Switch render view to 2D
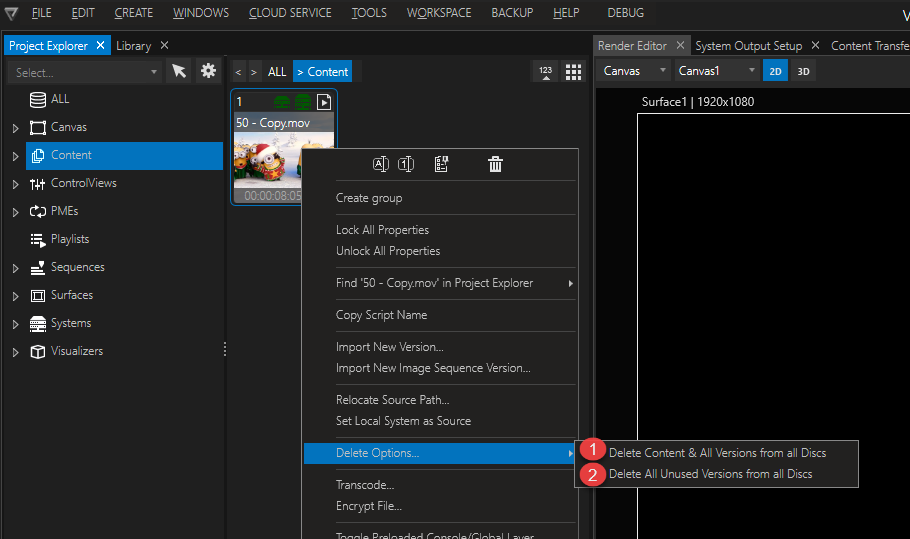This screenshot has height=539, width=910. tap(775, 71)
